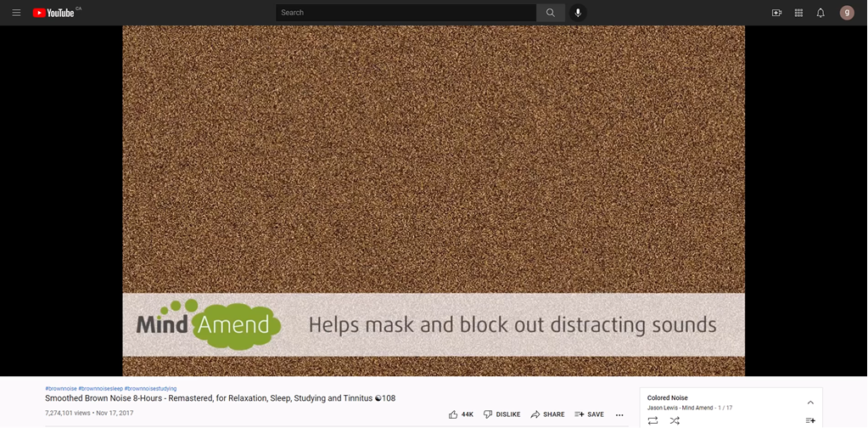This screenshot has width=868, height=428.
Task: Save the Colored Noise playlist to library
Action: (x=810, y=420)
